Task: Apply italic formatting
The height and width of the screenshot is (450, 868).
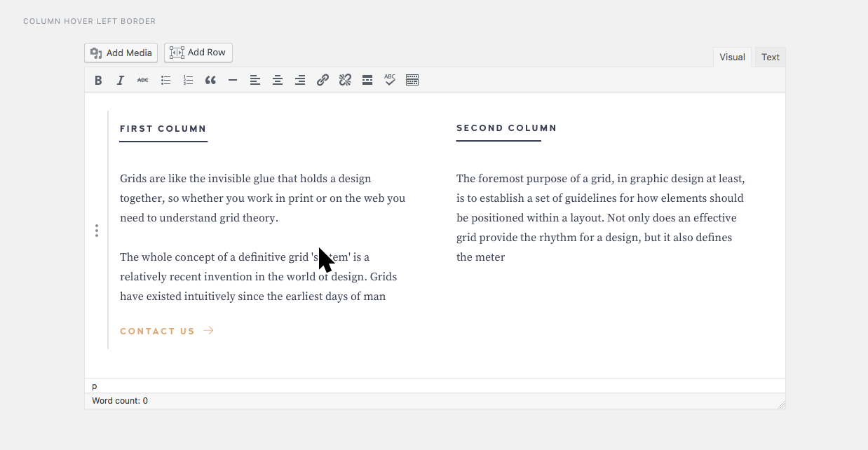Action: click(121, 81)
